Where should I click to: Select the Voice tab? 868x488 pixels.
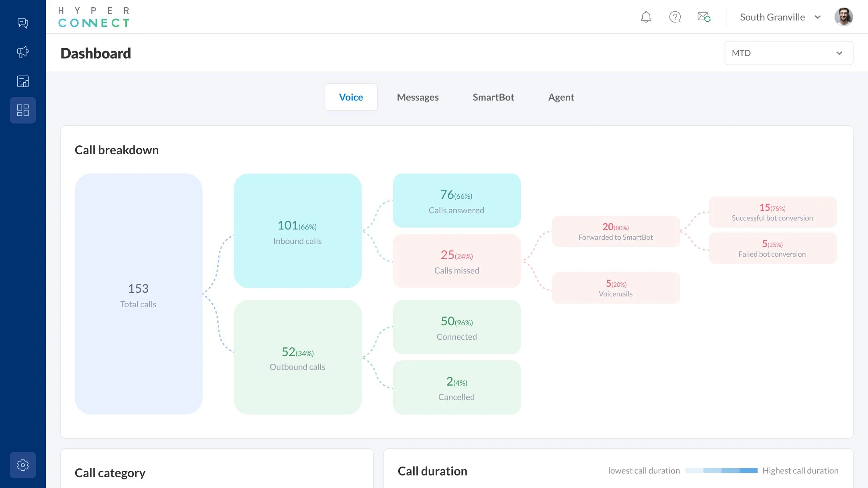[x=351, y=97]
